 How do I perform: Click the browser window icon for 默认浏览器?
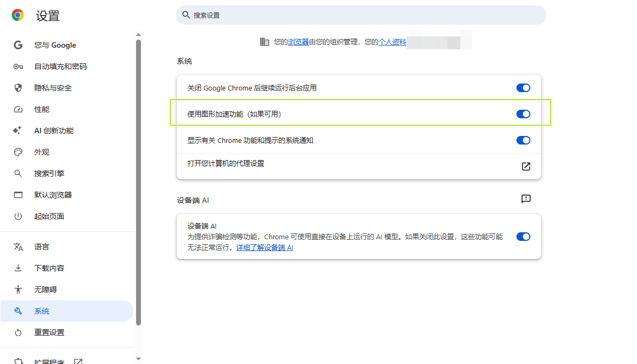pos(18,195)
